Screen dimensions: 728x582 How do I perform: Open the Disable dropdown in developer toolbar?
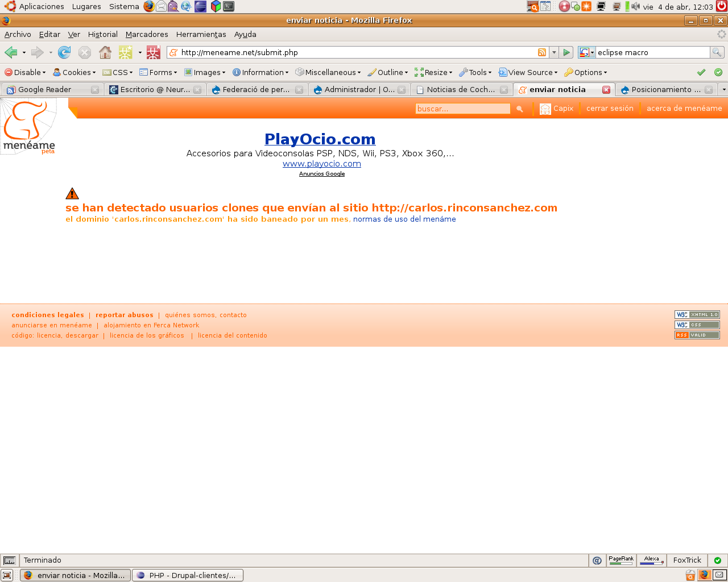coord(25,72)
